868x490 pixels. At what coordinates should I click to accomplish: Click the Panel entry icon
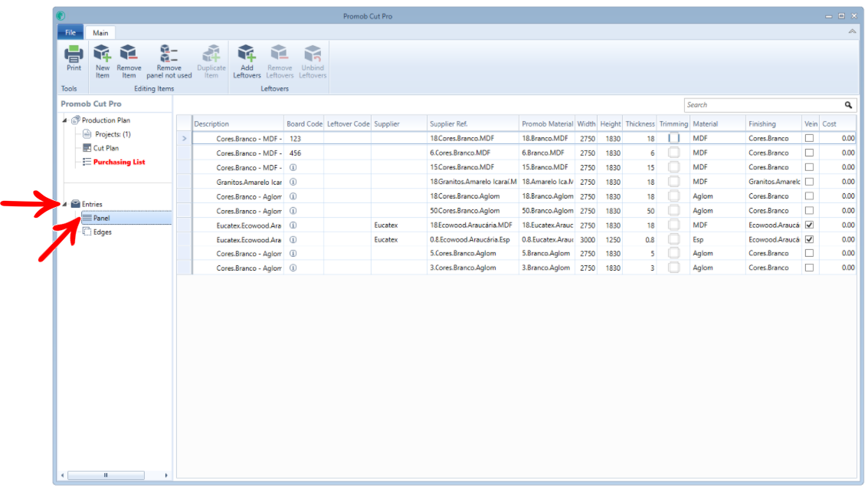[87, 218]
